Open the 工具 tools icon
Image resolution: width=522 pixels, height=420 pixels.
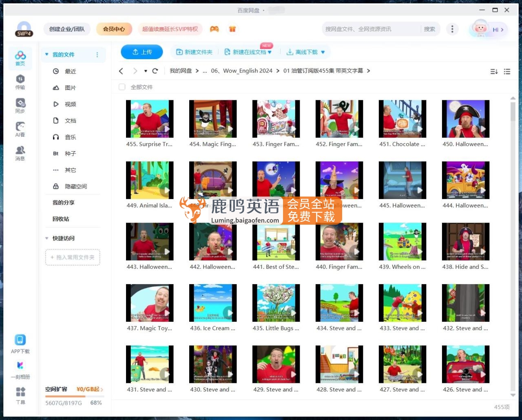pos(20,396)
